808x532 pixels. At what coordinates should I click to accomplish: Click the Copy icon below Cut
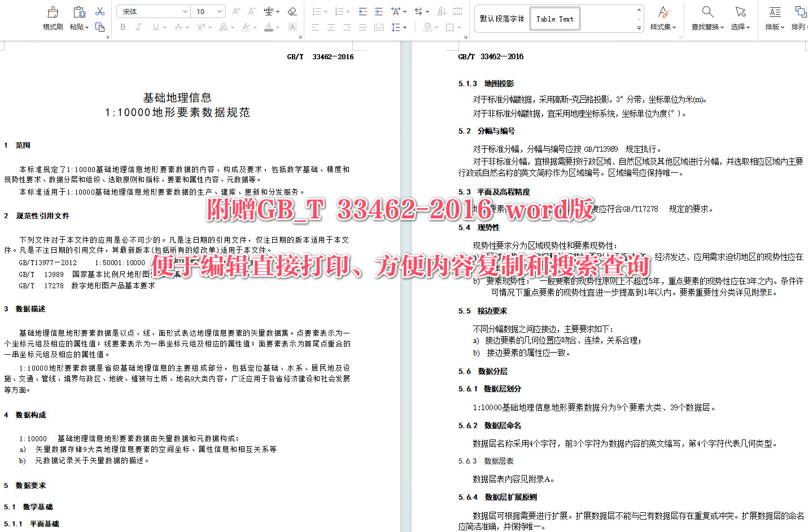coord(99,27)
